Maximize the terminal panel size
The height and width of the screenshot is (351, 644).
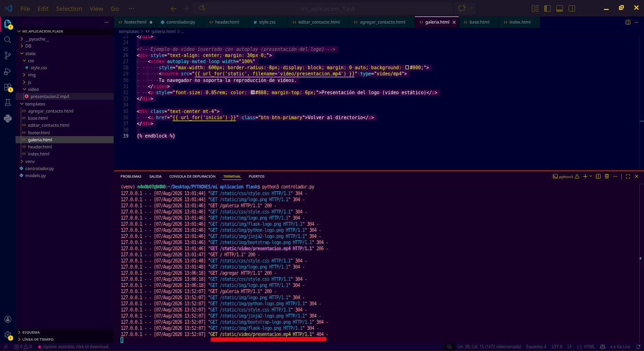628,176
